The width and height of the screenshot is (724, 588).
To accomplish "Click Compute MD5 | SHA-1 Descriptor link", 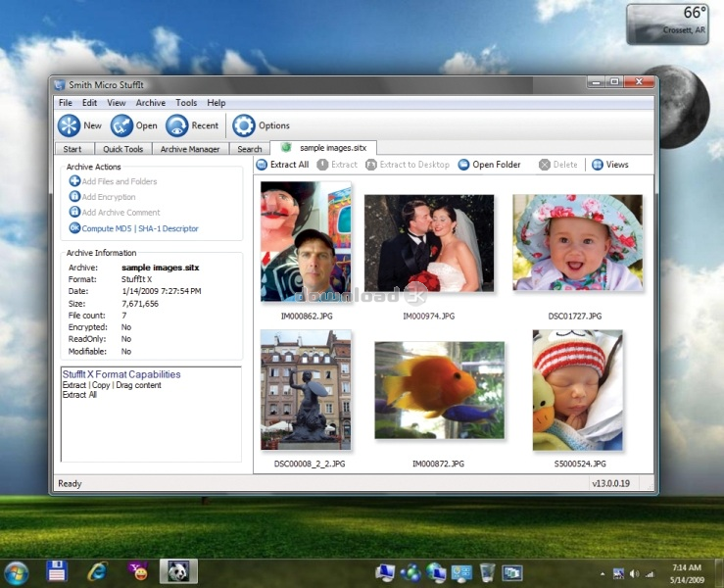I will pyautogui.click(x=140, y=228).
